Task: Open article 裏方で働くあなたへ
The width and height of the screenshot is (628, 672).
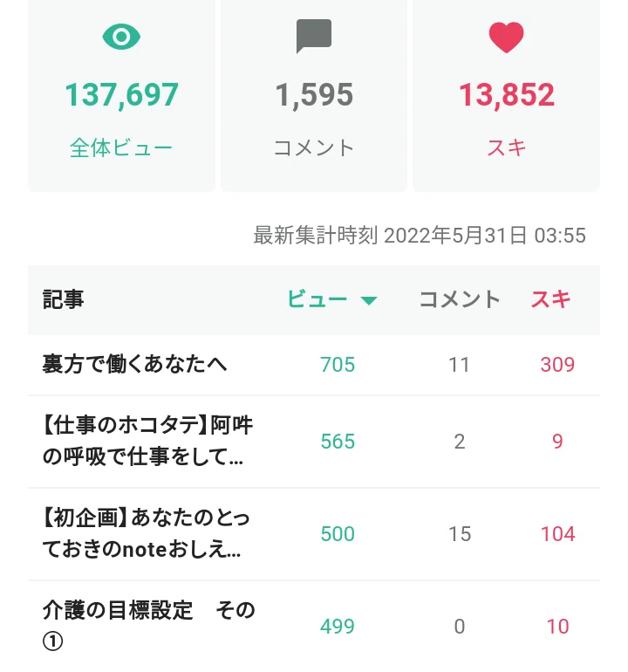Action: 134,364
